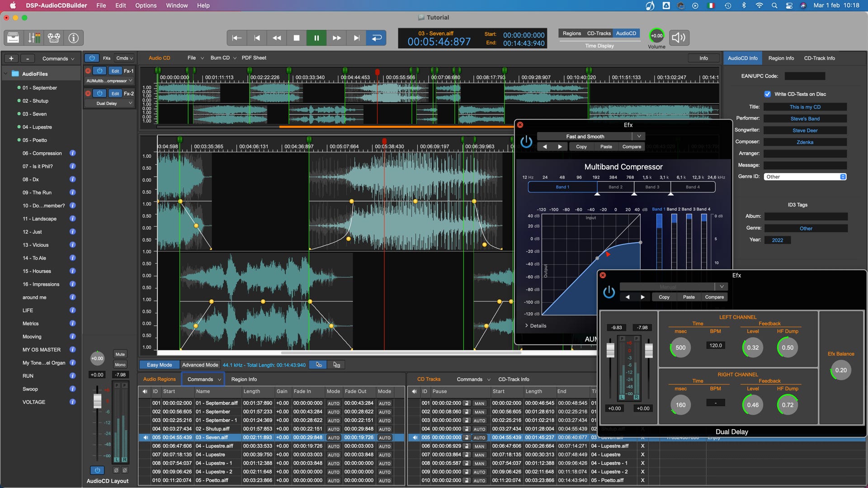
Task: Open Burn CD menu
Action: coord(223,58)
